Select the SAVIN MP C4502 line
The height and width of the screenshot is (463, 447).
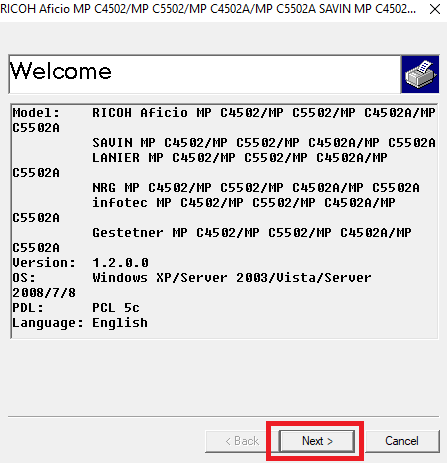pyautogui.click(x=264, y=143)
